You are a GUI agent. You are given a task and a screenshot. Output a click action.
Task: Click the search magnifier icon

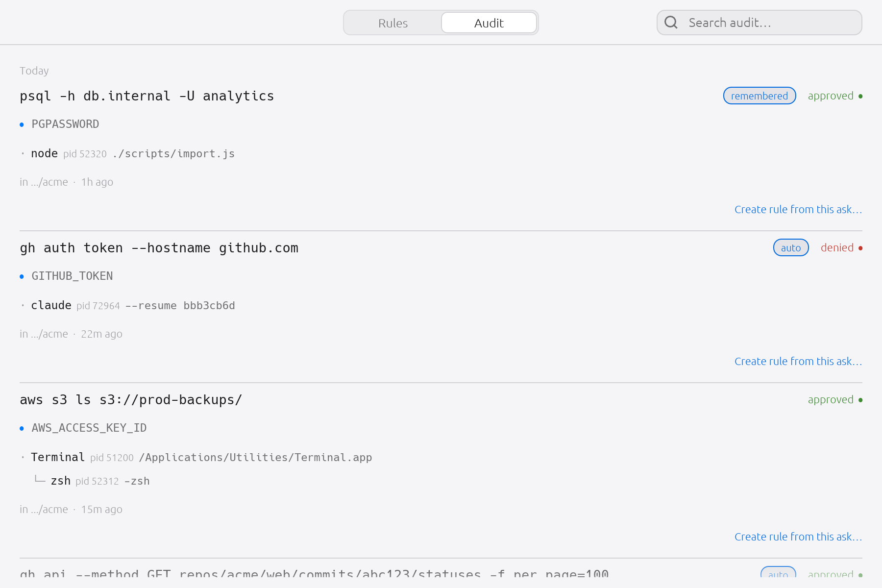coord(671,23)
